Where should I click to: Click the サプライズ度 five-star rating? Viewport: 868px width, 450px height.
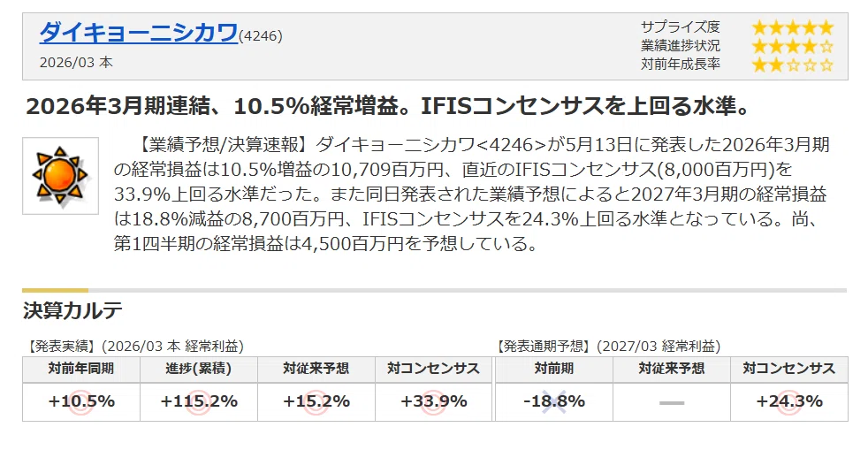point(792,27)
